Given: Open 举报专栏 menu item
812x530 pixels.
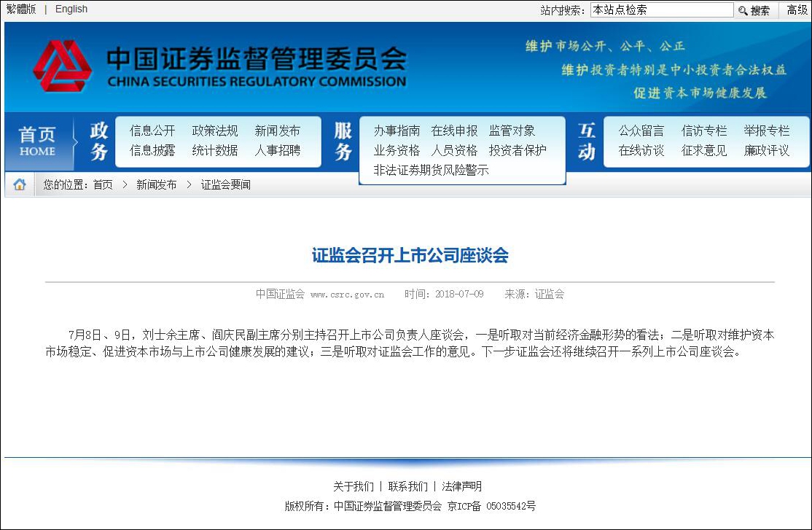Looking at the screenshot, I should coord(767,130).
